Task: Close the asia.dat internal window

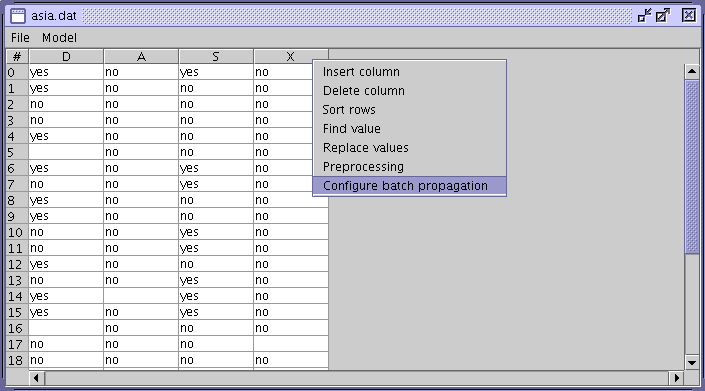Action: coord(688,16)
